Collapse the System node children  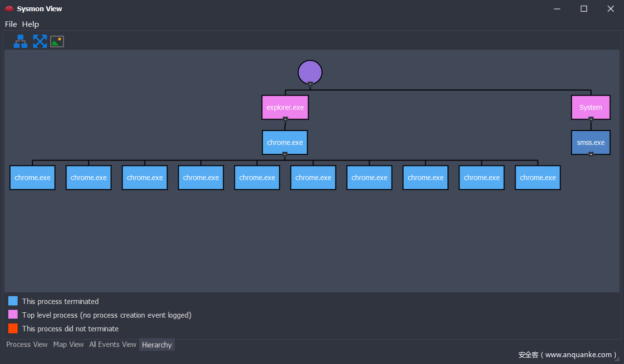click(x=591, y=119)
